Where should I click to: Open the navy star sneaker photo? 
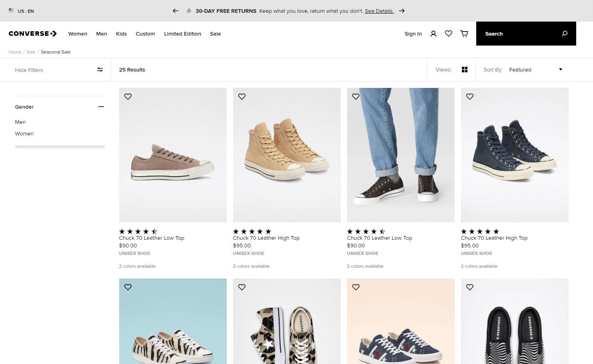coord(401,321)
